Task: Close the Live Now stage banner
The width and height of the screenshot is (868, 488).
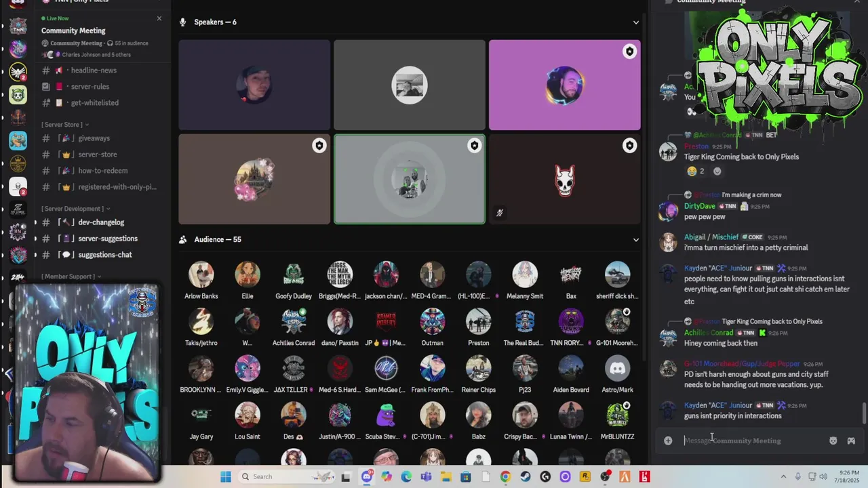Action: tap(159, 18)
